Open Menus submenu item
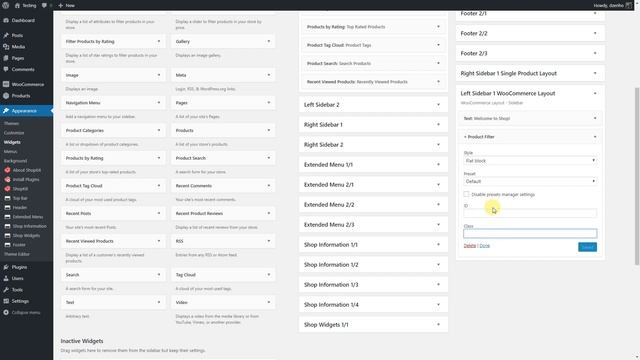Screen dimensions: 640x360 (x=11, y=152)
